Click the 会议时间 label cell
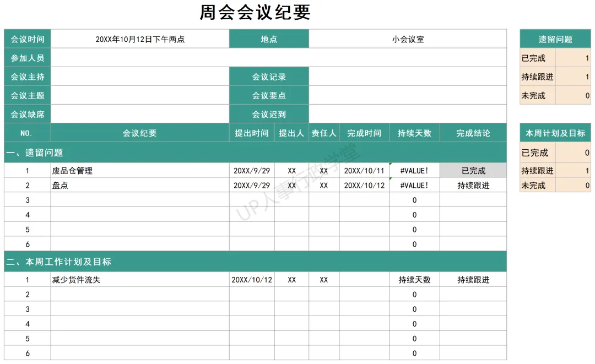The height and width of the screenshot is (364, 595). pyautogui.click(x=28, y=39)
